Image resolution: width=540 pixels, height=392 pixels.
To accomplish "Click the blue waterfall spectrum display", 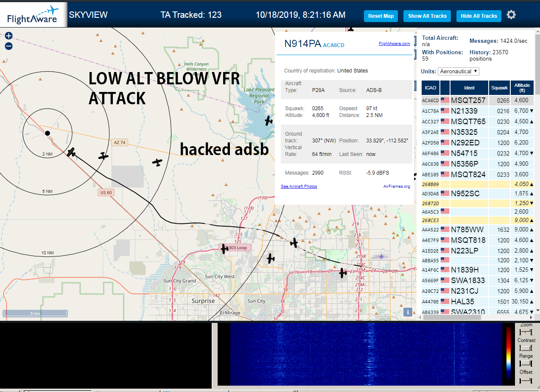I will click(366, 354).
